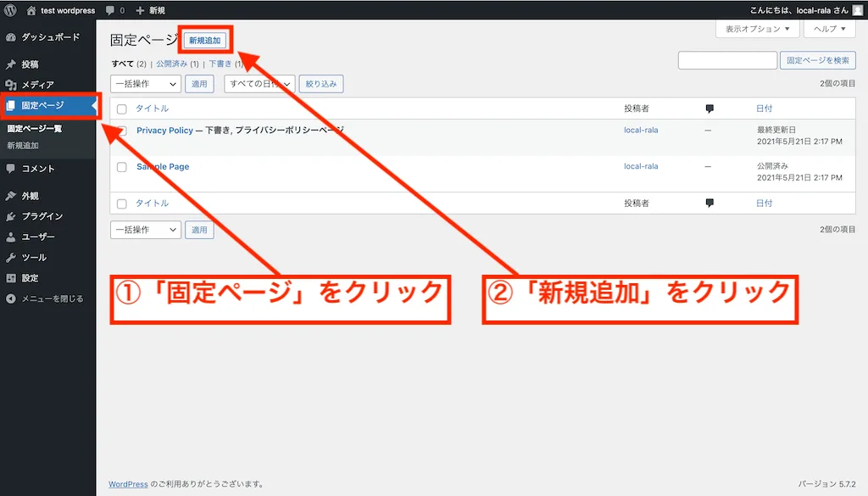Viewport: 868px width, 496px height.
Task: Open the 新規追加 submenu item in the sidebar
Action: click(23, 146)
